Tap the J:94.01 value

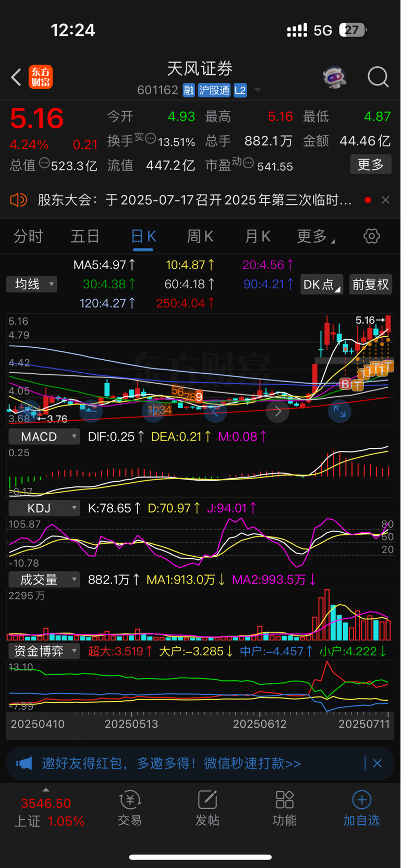pos(232,508)
